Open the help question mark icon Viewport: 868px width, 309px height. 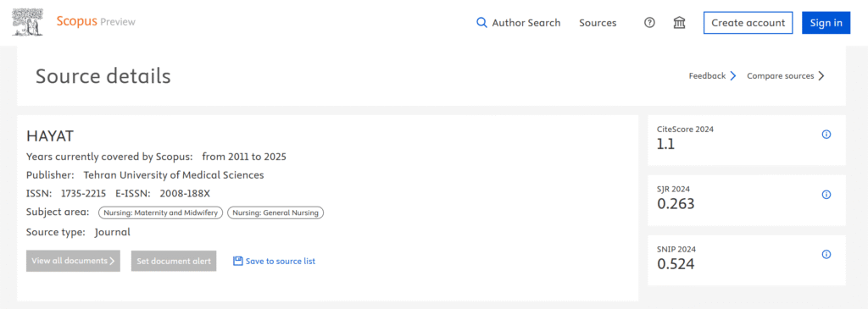click(649, 23)
